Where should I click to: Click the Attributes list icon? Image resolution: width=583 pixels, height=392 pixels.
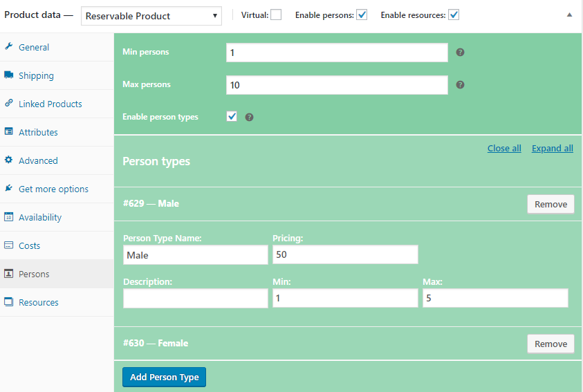pyautogui.click(x=9, y=132)
